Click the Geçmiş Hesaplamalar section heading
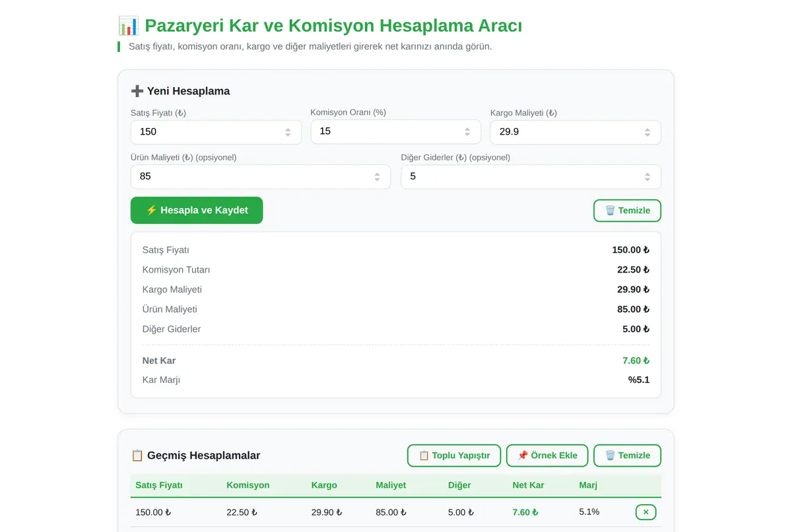Viewport: 792px width, 532px height. [x=203, y=455]
